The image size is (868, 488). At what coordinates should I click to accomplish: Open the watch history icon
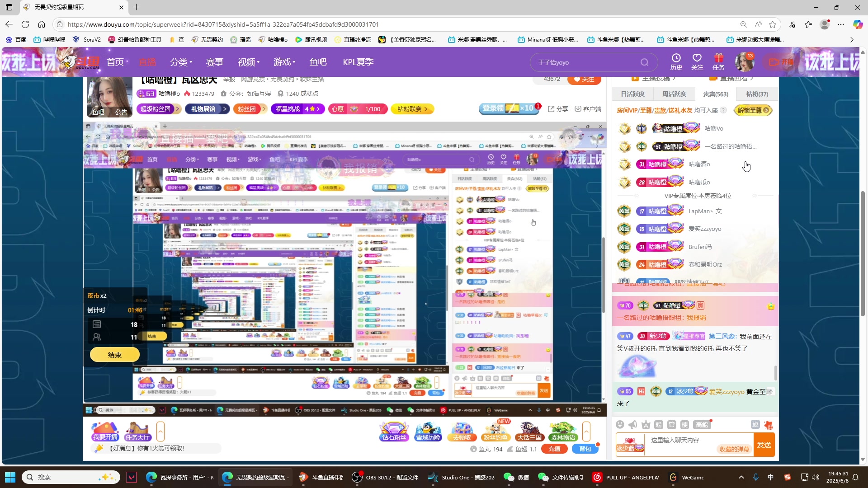click(676, 62)
